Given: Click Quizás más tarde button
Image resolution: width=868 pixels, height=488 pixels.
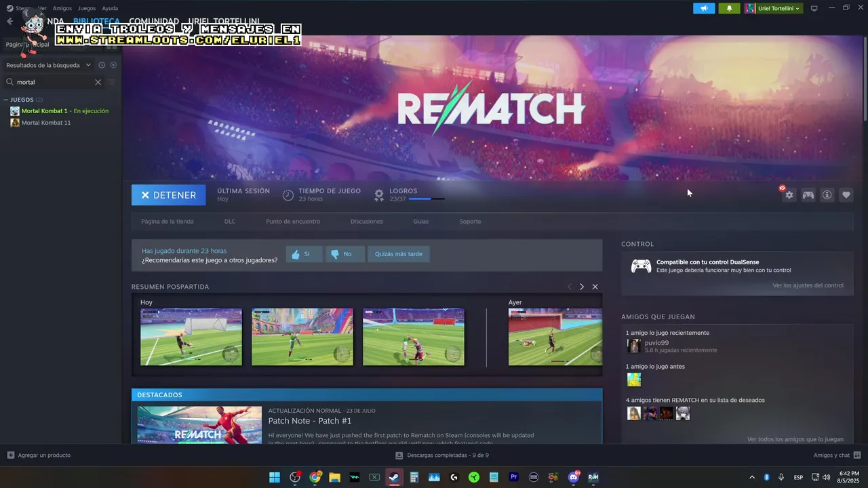Looking at the screenshot, I should coord(399,254).
